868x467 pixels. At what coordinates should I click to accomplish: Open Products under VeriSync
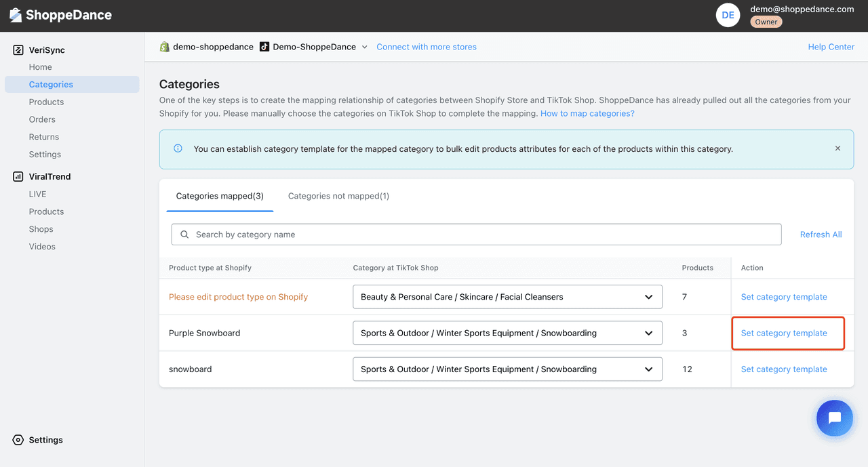click(46, 102)
